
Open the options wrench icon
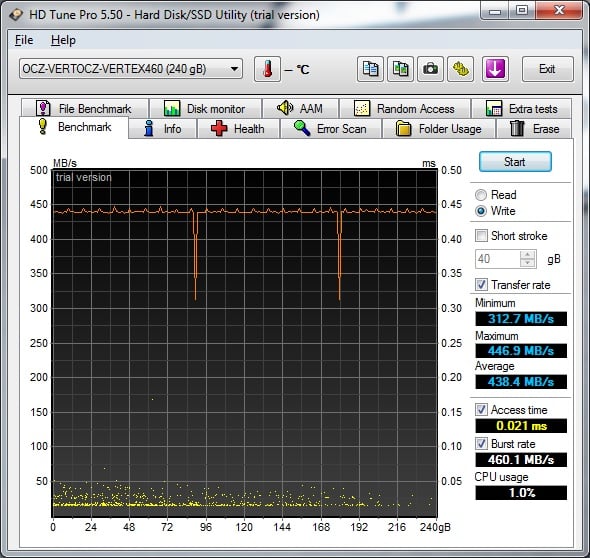click(x=461, y=69)
